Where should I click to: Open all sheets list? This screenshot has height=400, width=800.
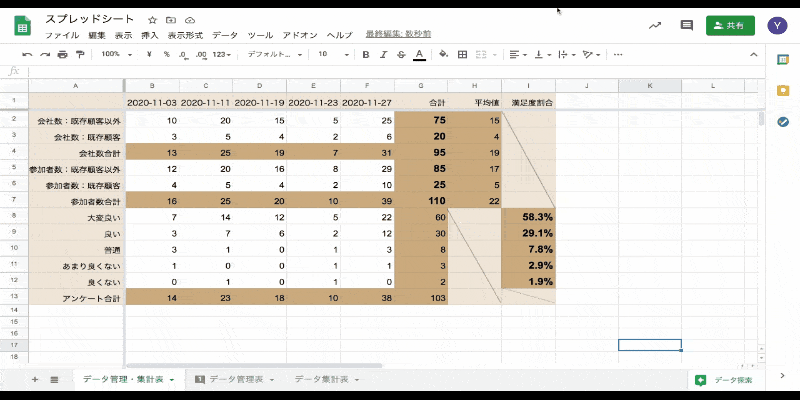[54, 380]
